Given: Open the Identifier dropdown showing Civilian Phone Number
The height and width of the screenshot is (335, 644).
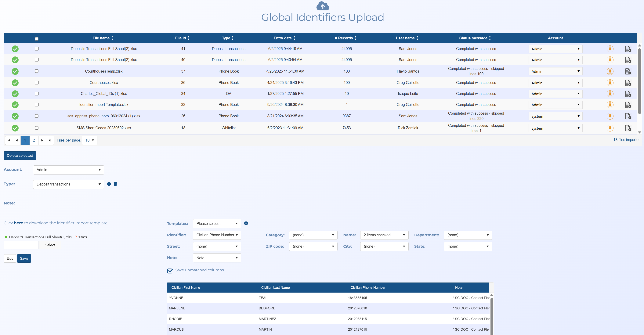Looking at the screenshot, I should 217,235.
